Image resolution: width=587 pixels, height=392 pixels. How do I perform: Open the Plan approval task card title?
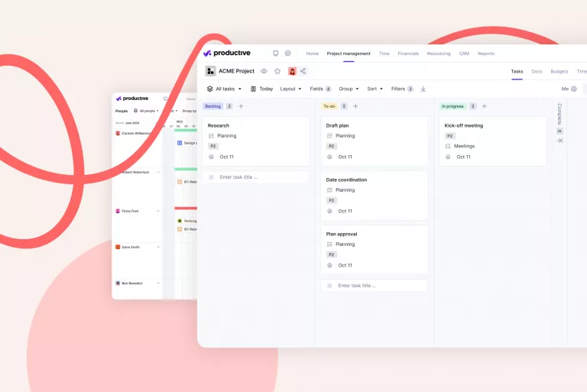[342, 234]
